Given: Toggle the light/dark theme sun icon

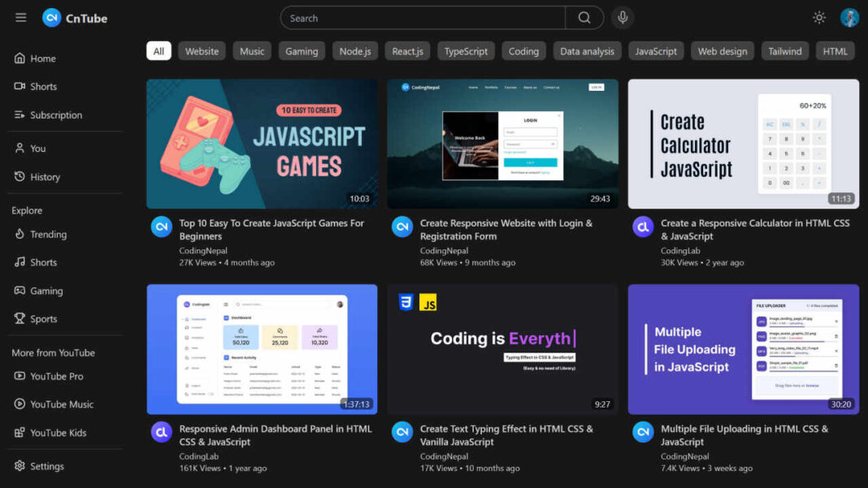Looking at the screenshot, I should 818,18.
